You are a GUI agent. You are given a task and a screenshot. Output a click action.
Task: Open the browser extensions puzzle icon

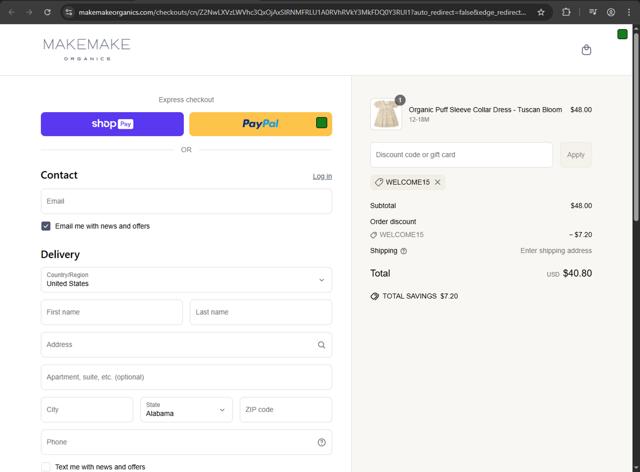[566, 12]
